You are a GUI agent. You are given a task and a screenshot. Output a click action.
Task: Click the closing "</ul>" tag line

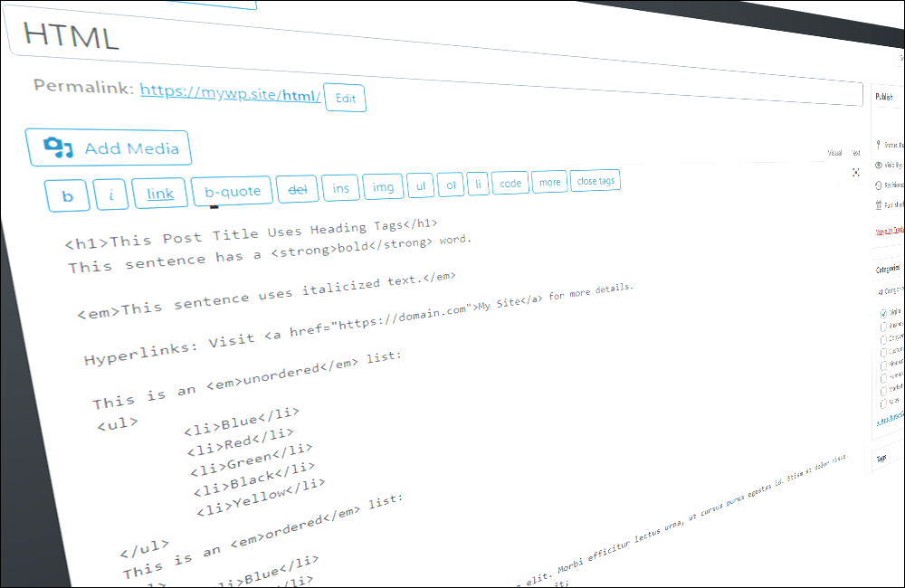point(144,548)
